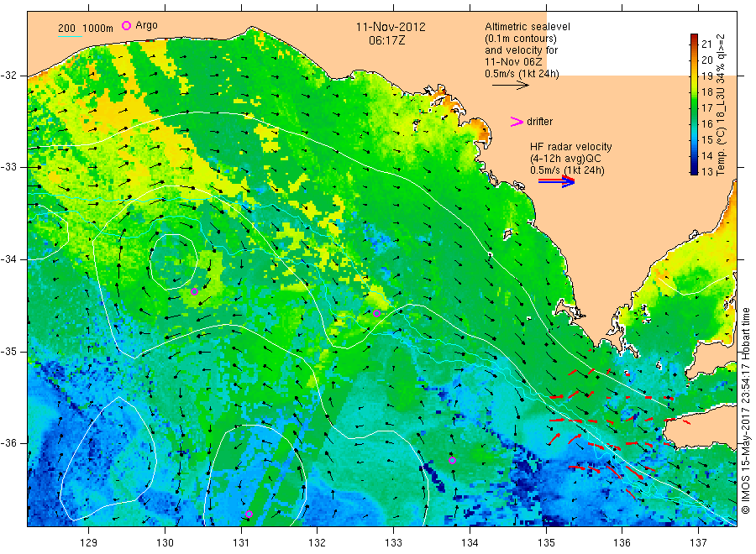Click '0.5m/s (1kt 24h)' under HF radar text

point(568,170)
